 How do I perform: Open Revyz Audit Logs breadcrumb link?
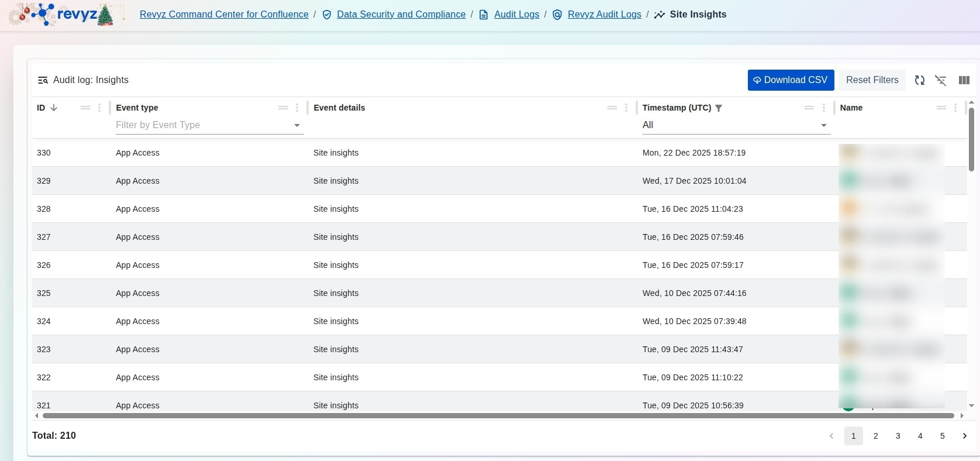click(604, 15)
